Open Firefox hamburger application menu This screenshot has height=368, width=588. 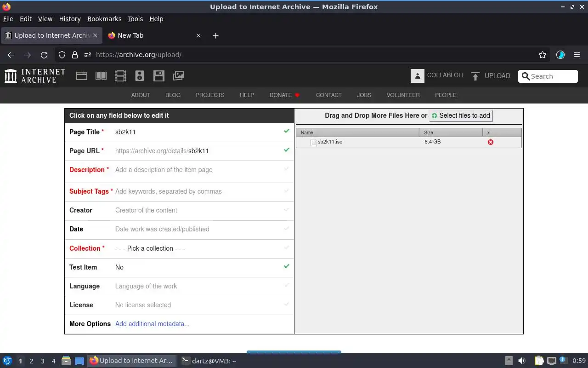[x=577, y=55]
